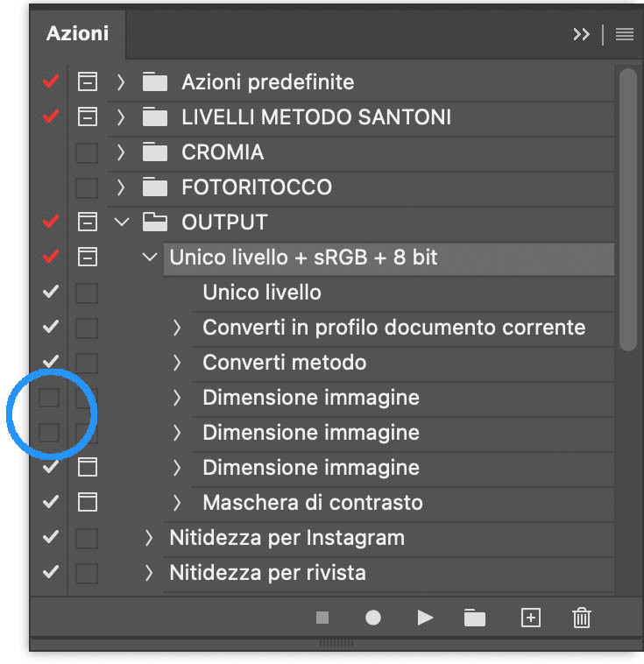Viewport: 644px width, 664px height.
Task: Create a new action set with the folder icon
Action: point(475,618)
